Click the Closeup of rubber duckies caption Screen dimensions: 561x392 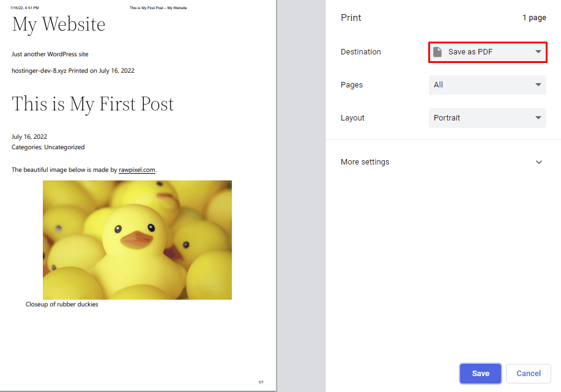(62, 304)
